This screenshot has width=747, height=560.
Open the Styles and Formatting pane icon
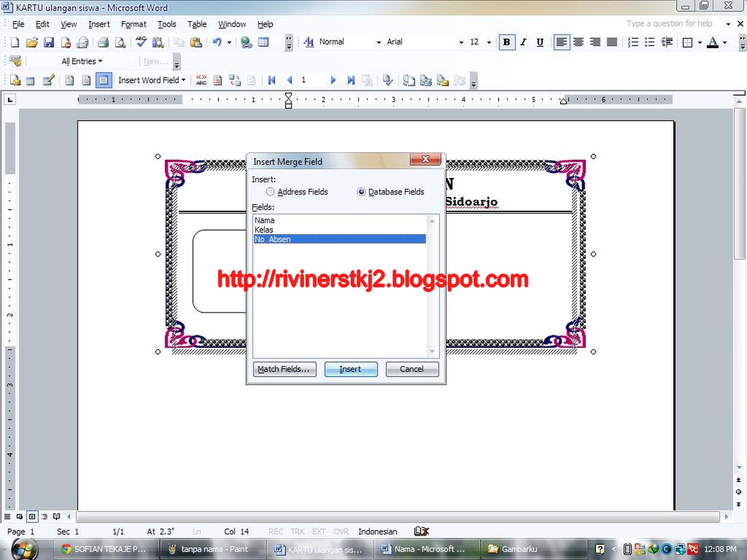pos(309,42)
